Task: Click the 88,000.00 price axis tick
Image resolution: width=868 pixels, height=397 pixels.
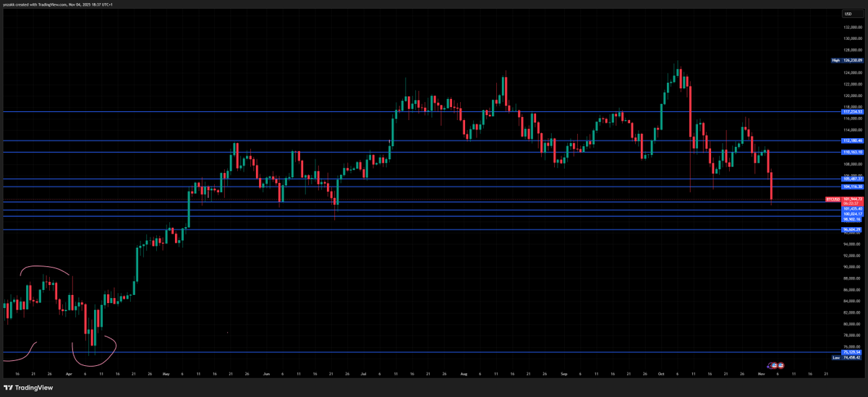Action: pyautogui.click(x=853, y=278)
